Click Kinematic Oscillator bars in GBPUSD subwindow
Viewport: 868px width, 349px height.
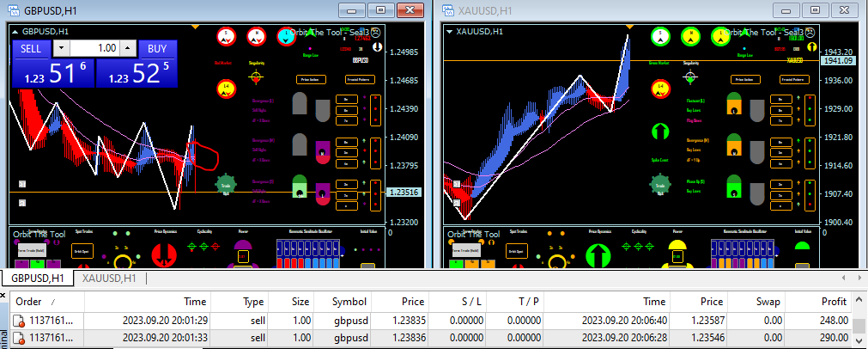pos(310,254)
